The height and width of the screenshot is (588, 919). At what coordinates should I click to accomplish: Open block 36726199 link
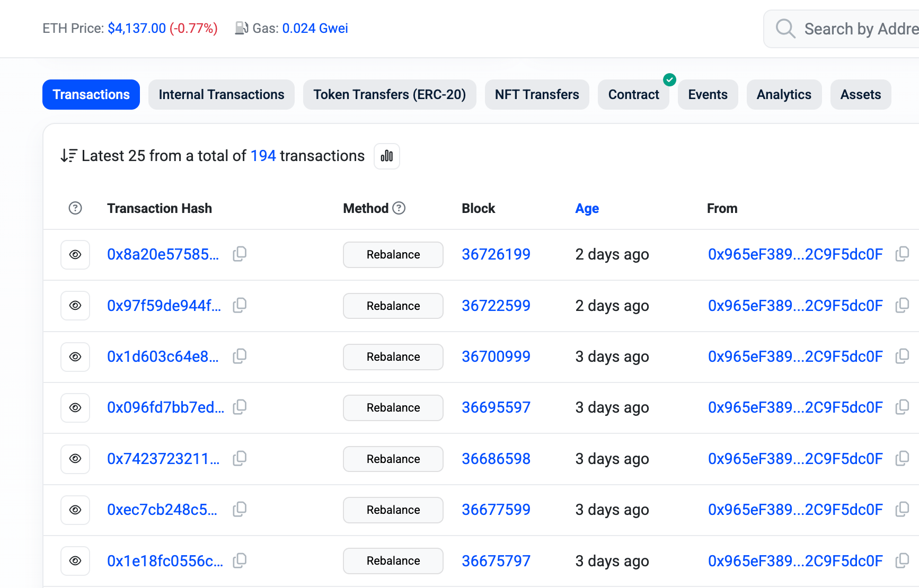coord(496,255)
